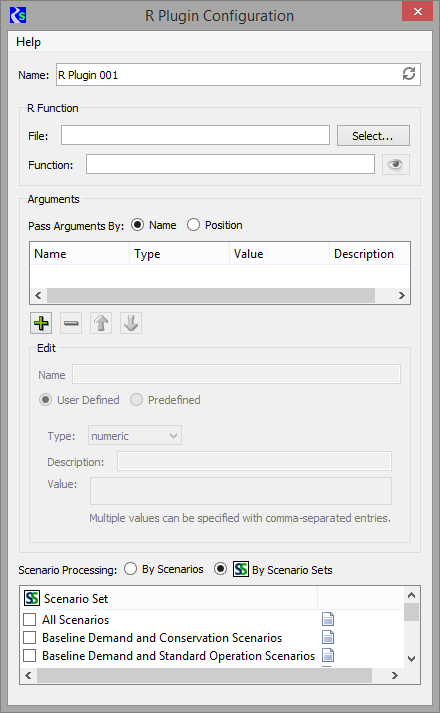Viewport: 440px width, 713px height.
Task: Click the scenario list horizontal scrollbar
Action: coord(204,676)
